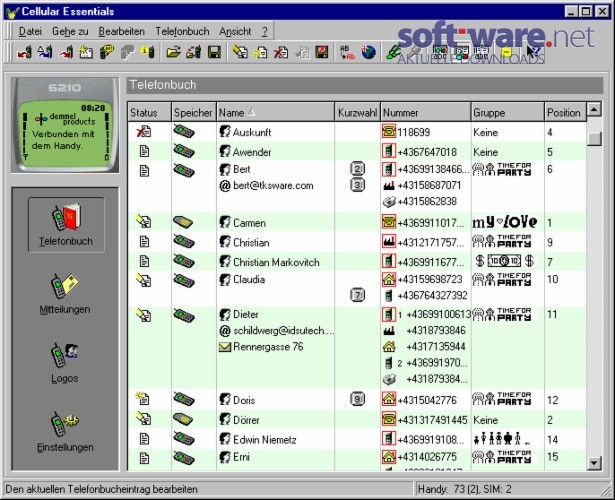Image resolution: width=615 pixels, height=500 pixels.
Task: Sort by the Status column header
Action: click(x=149, y=113)
